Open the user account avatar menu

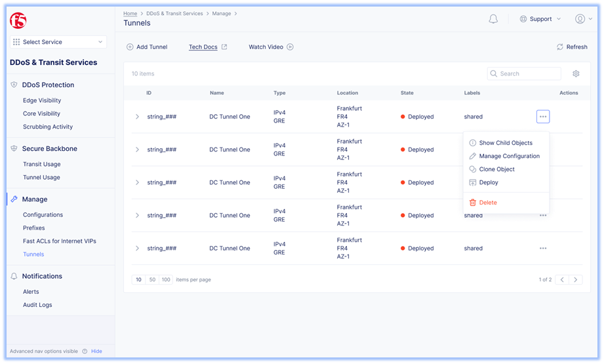580,19
